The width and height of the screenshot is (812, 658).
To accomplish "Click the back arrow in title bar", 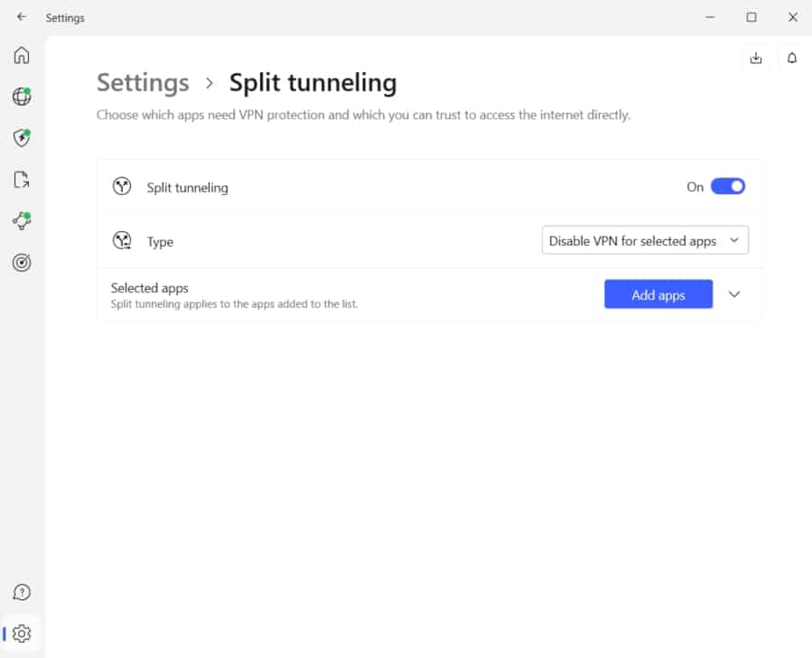I will 22,17.
